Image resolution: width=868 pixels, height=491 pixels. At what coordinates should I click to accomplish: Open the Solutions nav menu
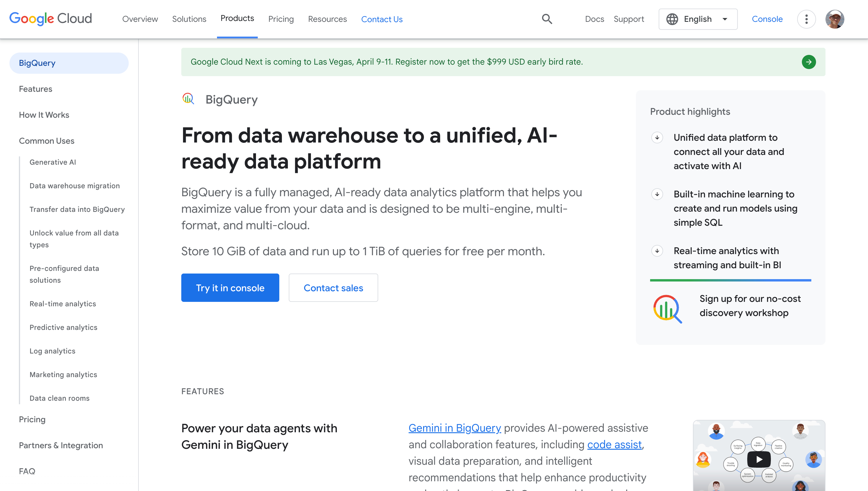point(189,19)
